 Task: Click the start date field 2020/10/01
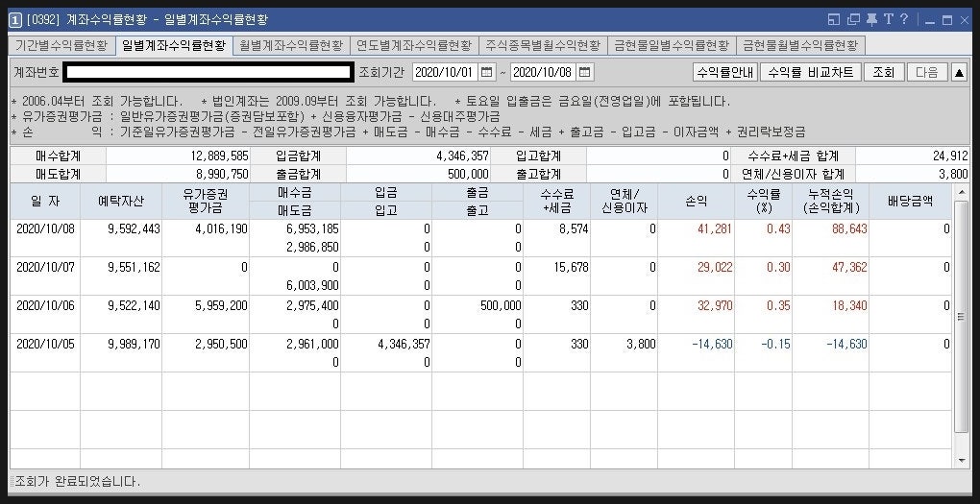[445, 72]
